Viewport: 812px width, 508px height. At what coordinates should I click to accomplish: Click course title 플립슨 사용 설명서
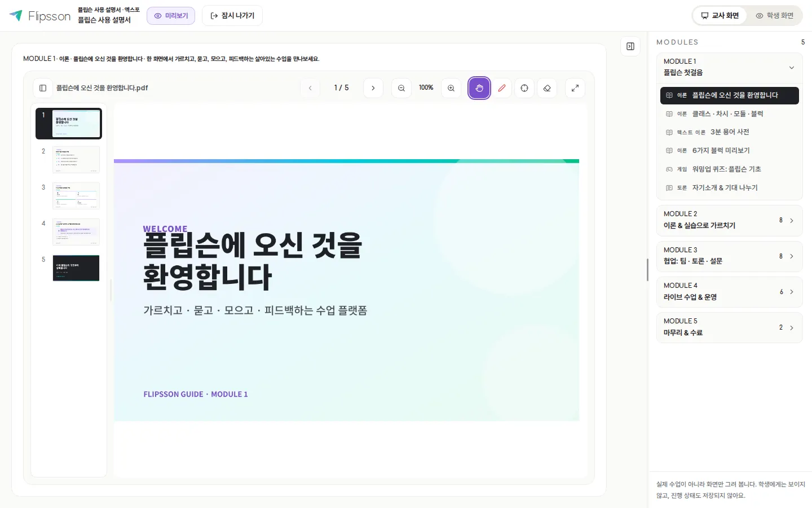104,20
